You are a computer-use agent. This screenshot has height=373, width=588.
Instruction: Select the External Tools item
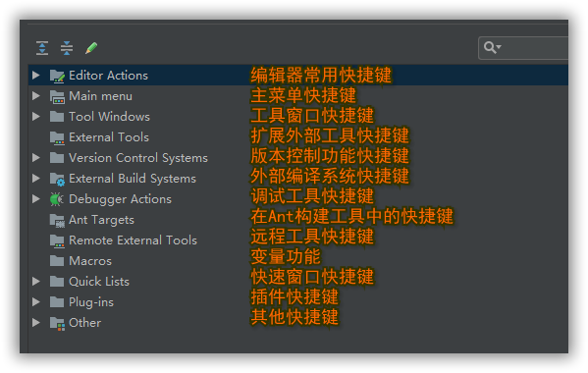[x=109, y=137]
